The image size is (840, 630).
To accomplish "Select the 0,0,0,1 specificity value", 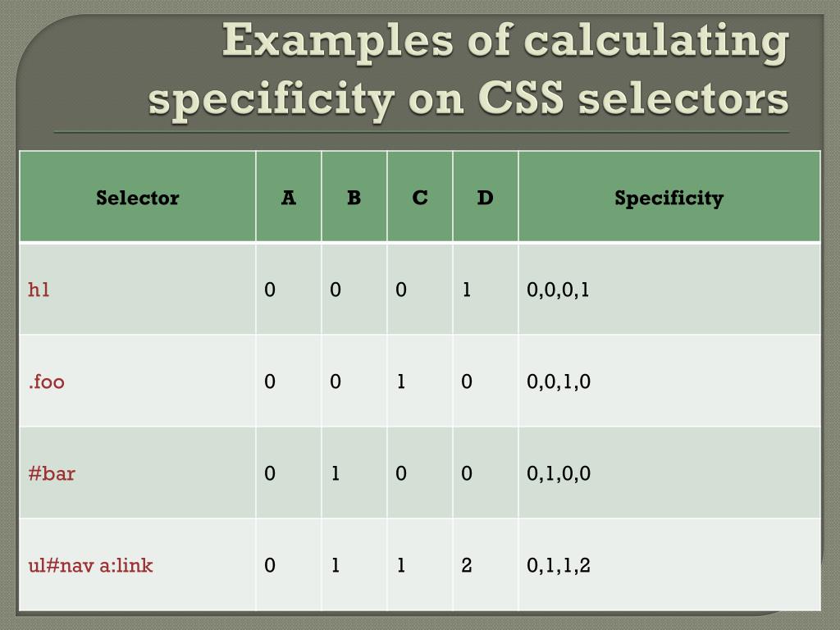I will pyautogui.click(x=558, y=290).
